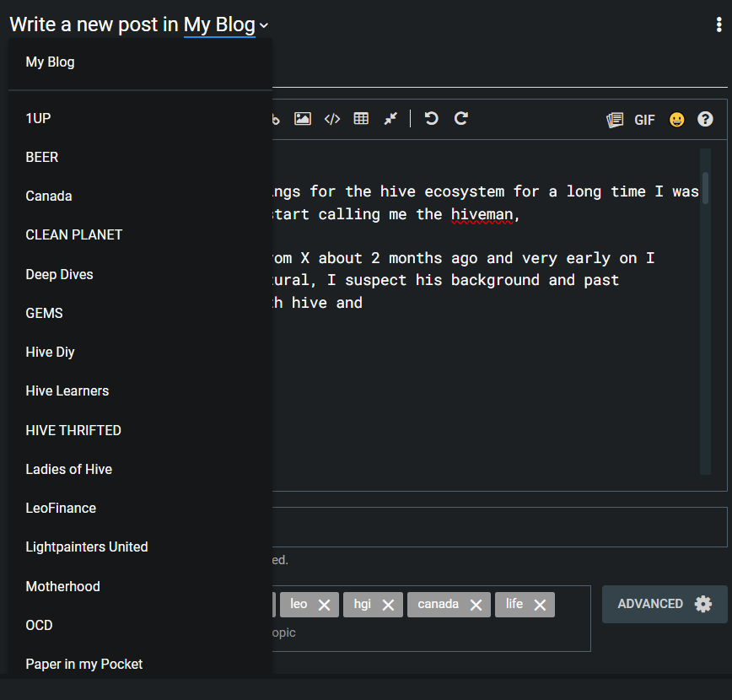Choose the Paper in my Pocket community

point(140,664)
